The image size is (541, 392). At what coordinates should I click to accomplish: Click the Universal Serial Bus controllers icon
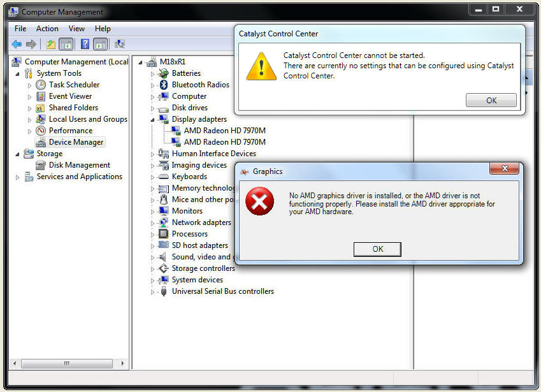pyautogui.click(x=164, y=291)
